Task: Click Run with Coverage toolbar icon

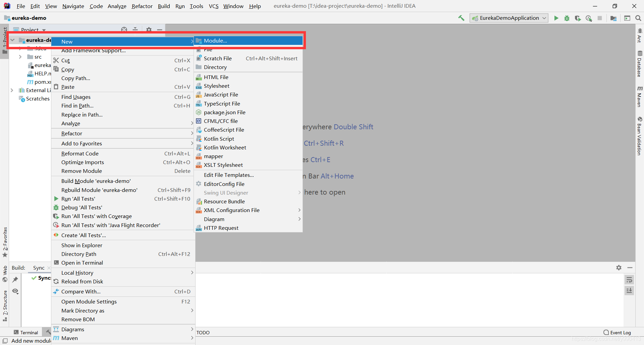Action: click(578, 18)
